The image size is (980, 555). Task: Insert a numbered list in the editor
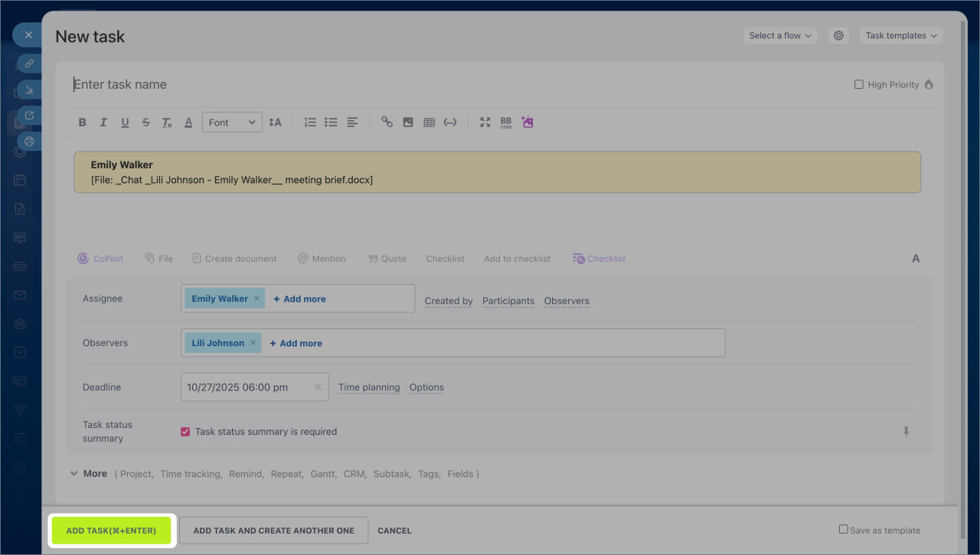click(x=310, y=122)
